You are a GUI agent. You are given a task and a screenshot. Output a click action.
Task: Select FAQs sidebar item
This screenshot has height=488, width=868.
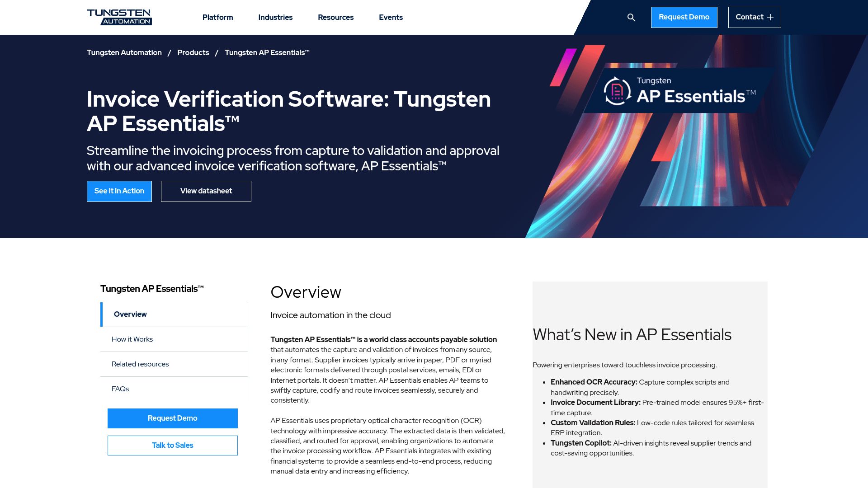[x=174, y=389]
